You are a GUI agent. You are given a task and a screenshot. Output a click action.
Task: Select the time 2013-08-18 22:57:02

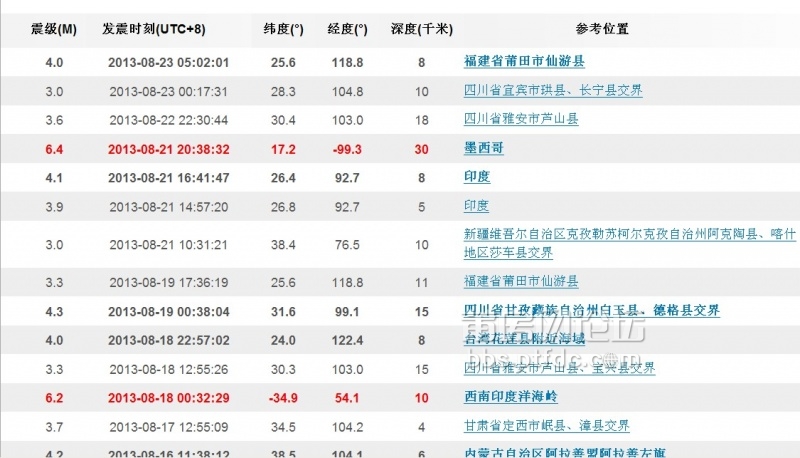click(x=168, y=340)
